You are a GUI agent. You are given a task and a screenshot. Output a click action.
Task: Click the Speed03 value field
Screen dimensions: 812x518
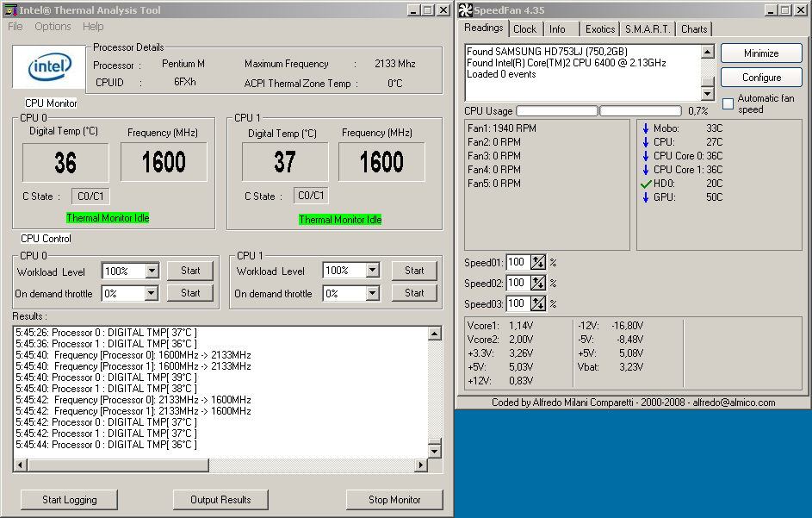[x=518, y=304]
